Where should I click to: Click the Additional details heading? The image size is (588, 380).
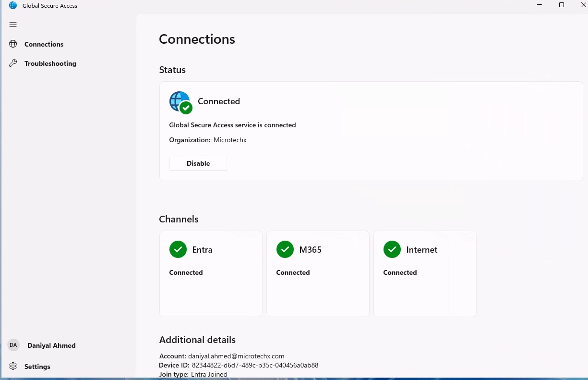pyautogui.click(x=197, y=340)
